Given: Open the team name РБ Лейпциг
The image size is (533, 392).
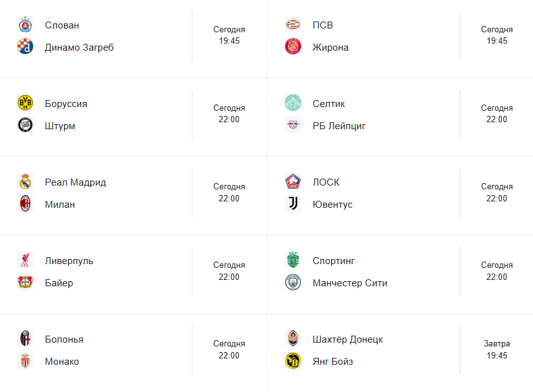Looking at the screenshot, I should pyautogui.click(x=339, y=126).
